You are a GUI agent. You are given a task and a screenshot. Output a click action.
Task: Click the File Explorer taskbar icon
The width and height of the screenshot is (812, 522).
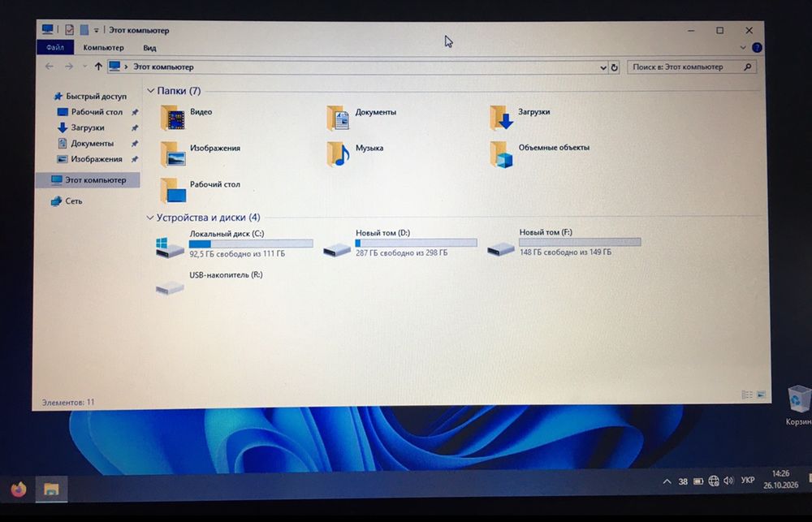coord(51,489)
